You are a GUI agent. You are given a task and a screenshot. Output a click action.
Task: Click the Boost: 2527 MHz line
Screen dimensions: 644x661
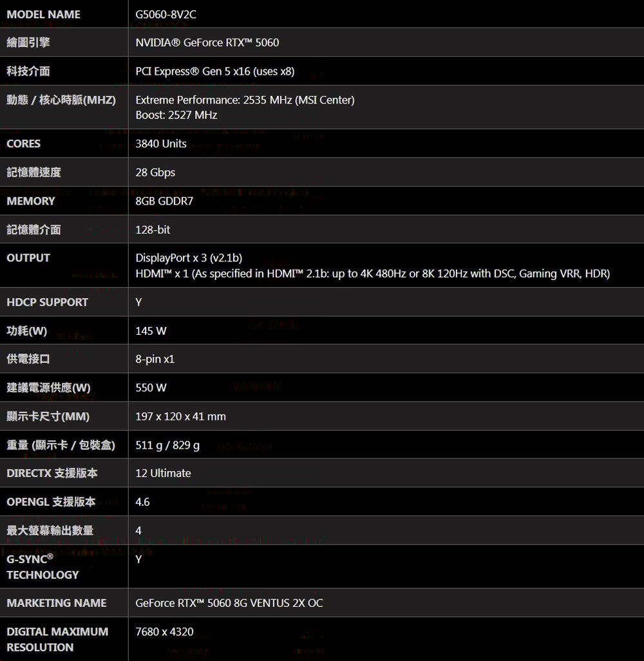tap(176, 115)
